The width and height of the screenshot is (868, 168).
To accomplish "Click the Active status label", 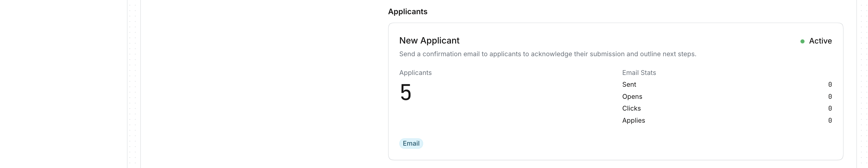I will [x=820, y=41].
